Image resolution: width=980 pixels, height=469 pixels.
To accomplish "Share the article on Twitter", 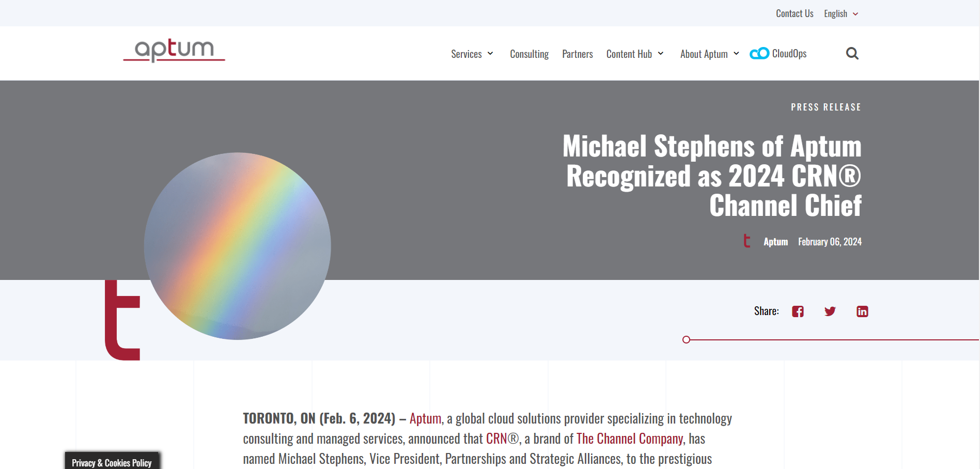I will pyautogui.click(x=830, y=311).
